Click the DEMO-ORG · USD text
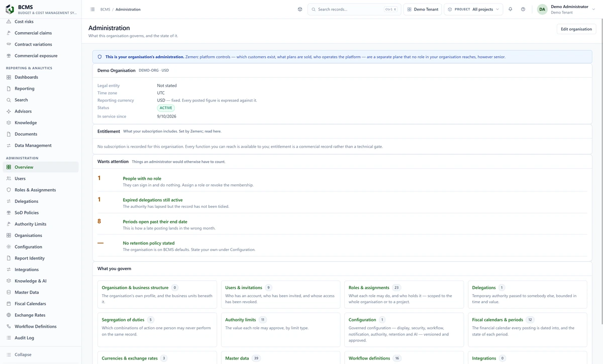The image size is (603, 364). tap(154, 71)
